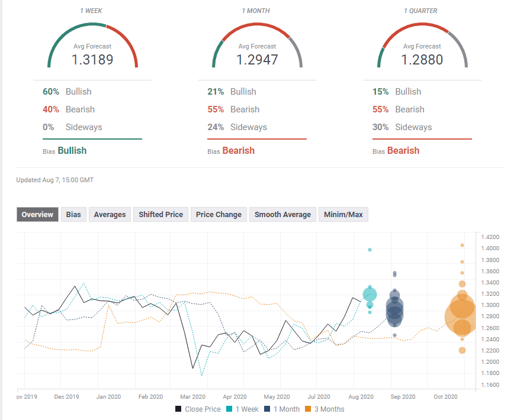The image size is (517, 420).
Task: Hide the 1 Month legend series
Action: [281, 409]
